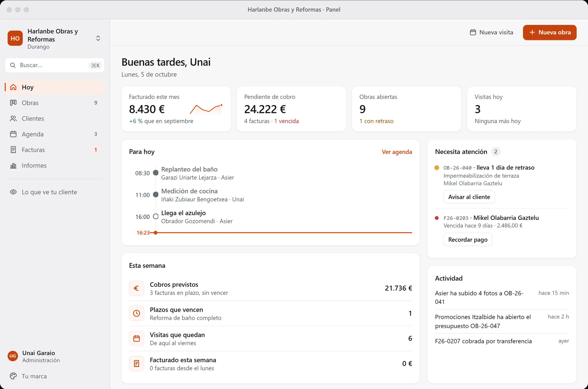
Task: Click the yellow status dot for OB-26-040
Action: click(437, 168)
